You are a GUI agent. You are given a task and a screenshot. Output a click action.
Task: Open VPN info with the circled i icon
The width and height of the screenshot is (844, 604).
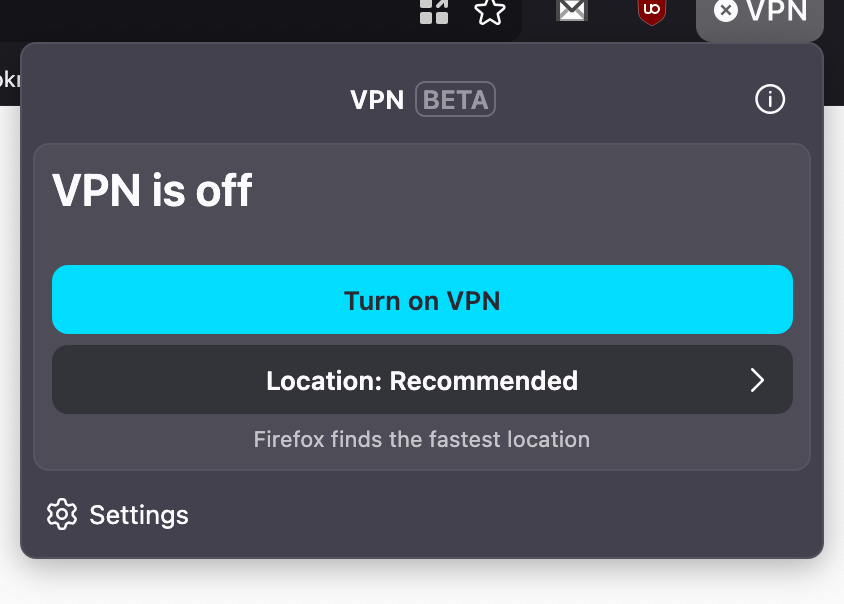770,99
